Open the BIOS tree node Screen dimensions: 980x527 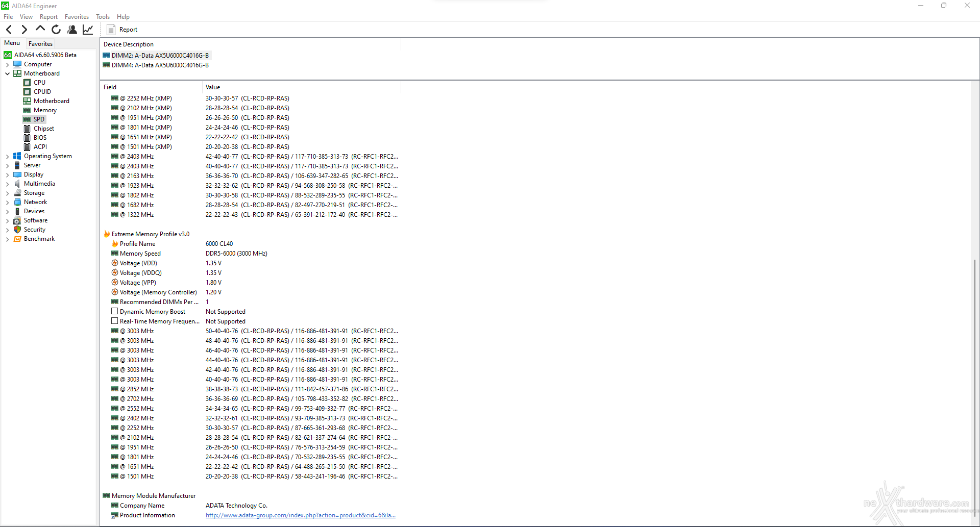pyautogui.click(x=40, y=138)
